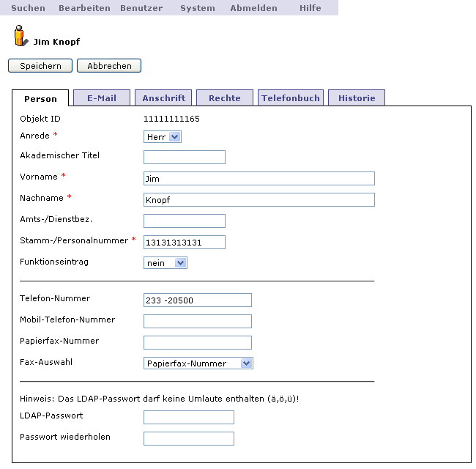Click the Stamm-/Personalnummer field

click(x=185, y=242)
